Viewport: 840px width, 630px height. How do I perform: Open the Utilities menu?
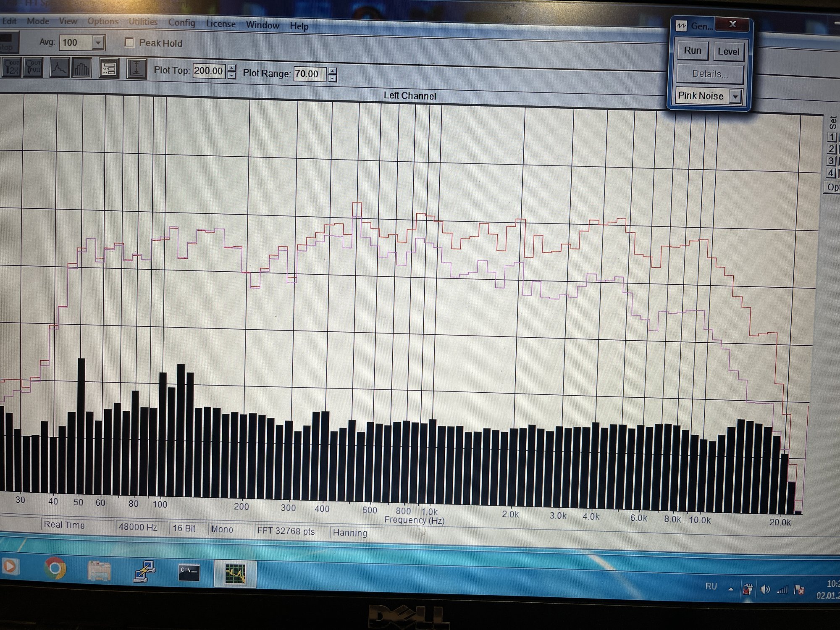[x=143, y=22]
